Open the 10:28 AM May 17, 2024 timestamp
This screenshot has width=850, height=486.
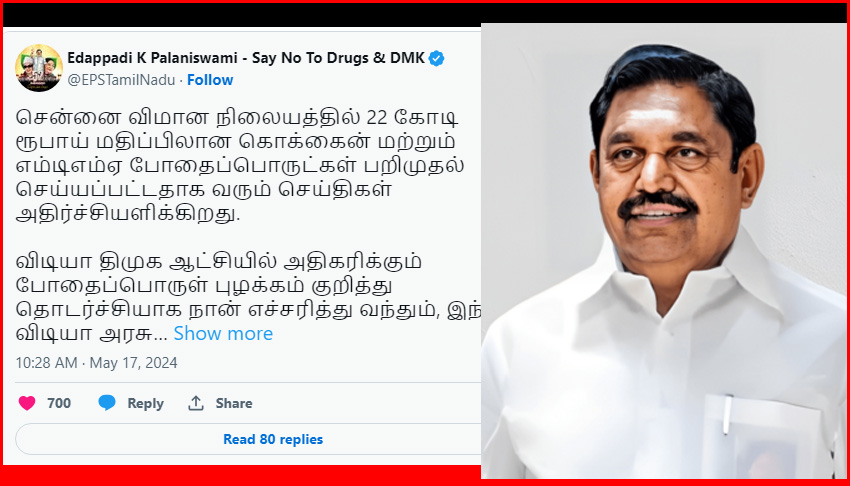[x=96, y=363]
